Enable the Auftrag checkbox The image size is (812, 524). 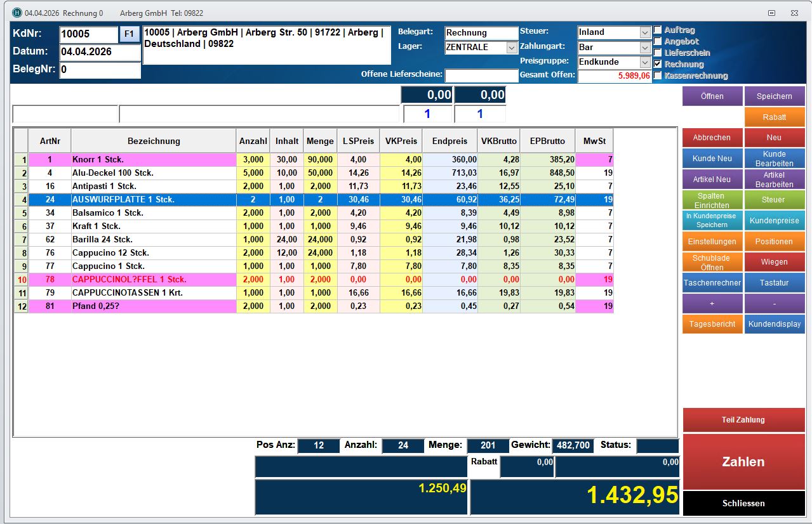coord(658,30)
